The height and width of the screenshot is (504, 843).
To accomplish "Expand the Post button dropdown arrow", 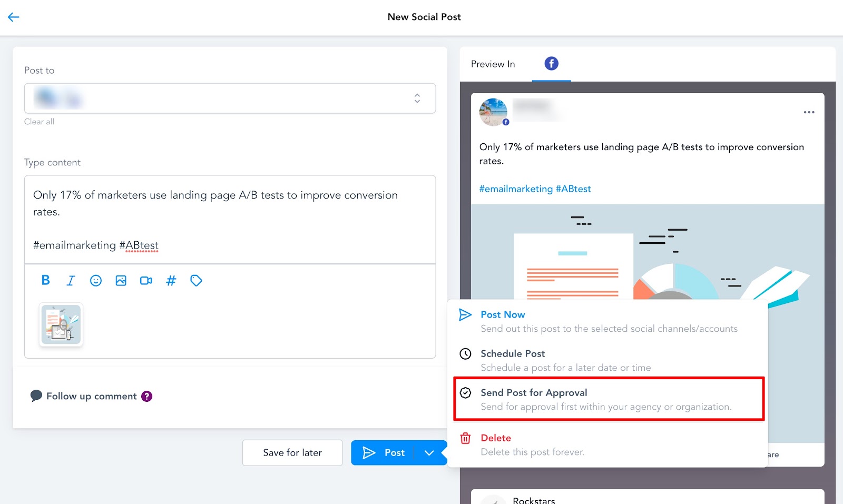I will pyautogui.click(x=429, y=453).
